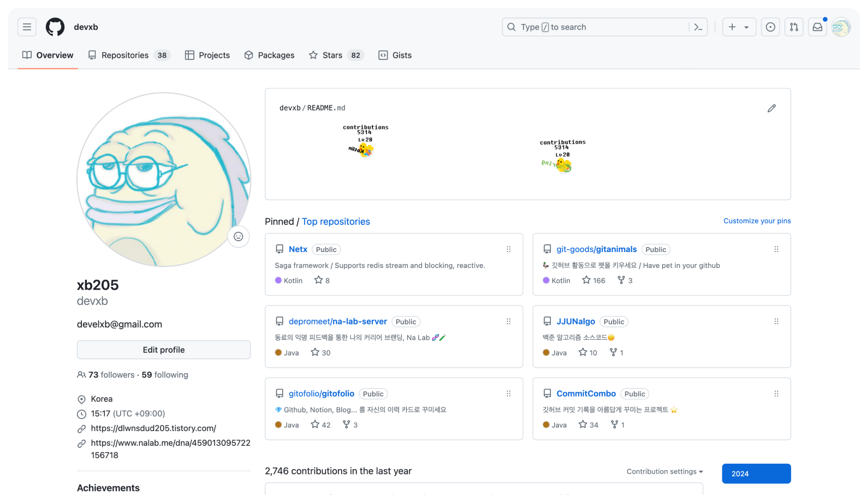868x503 pixels.
Task: Click the Edit profile button
Action: click(164, 350)
